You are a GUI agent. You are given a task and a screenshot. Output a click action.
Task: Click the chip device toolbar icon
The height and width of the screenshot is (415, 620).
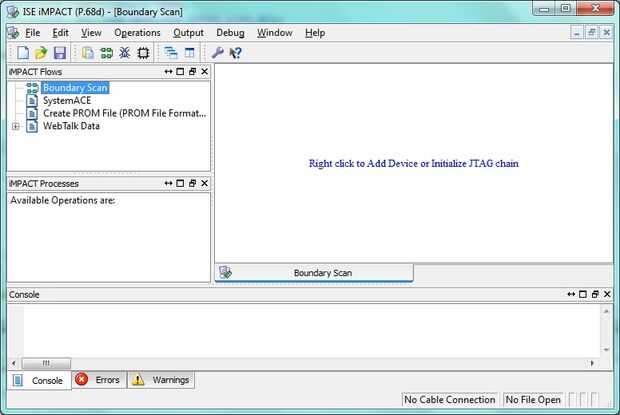coord(143,53)
